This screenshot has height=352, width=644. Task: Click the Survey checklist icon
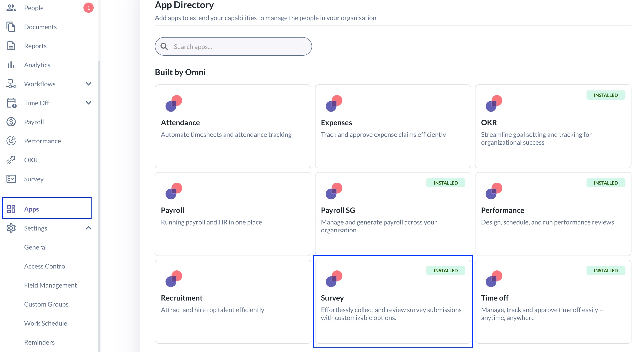pos(11,179)
